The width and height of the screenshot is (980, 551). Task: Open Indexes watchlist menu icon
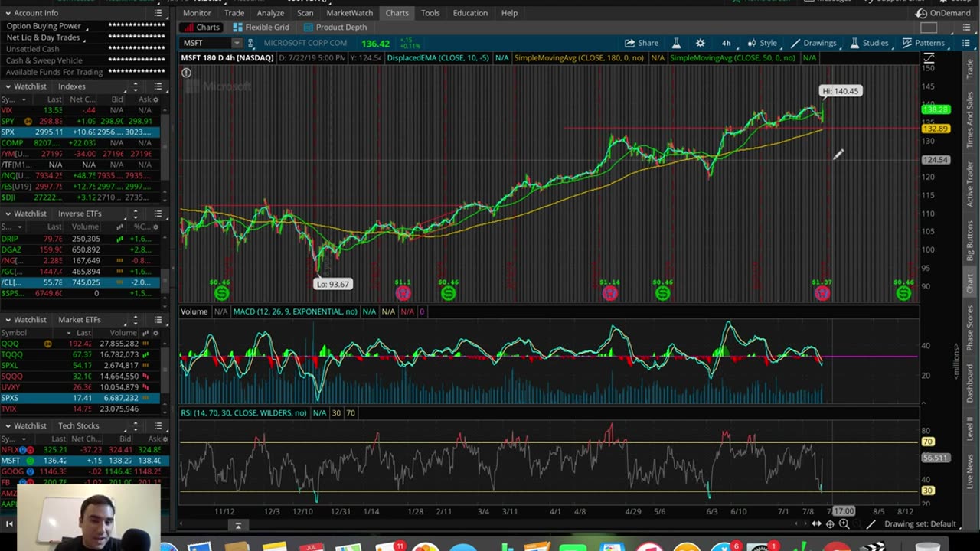158,86
